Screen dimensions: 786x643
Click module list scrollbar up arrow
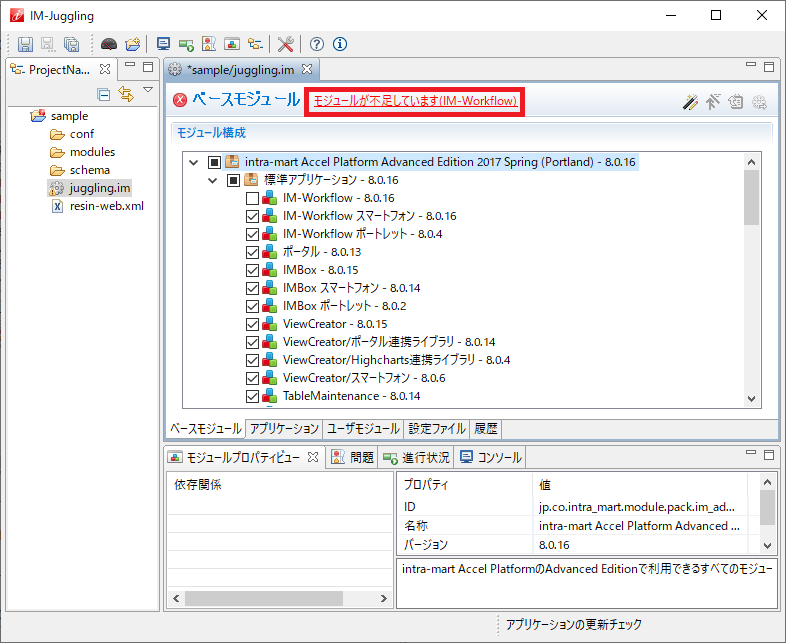[751, 162]
